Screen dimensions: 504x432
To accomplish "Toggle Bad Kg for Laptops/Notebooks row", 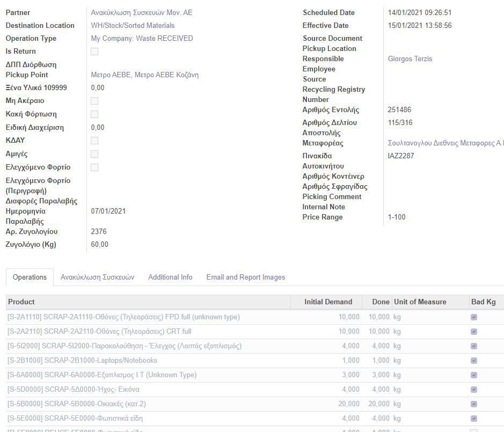I will coord(473,361).
